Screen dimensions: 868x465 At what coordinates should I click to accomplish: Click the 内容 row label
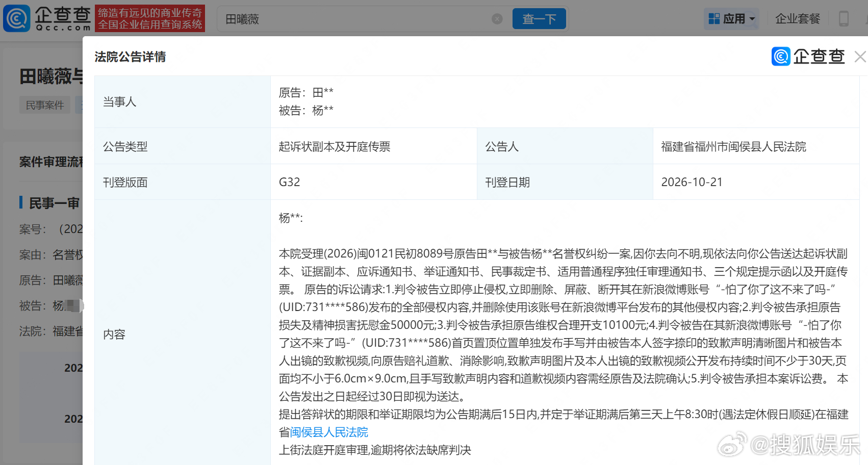(x=114, y=334)
